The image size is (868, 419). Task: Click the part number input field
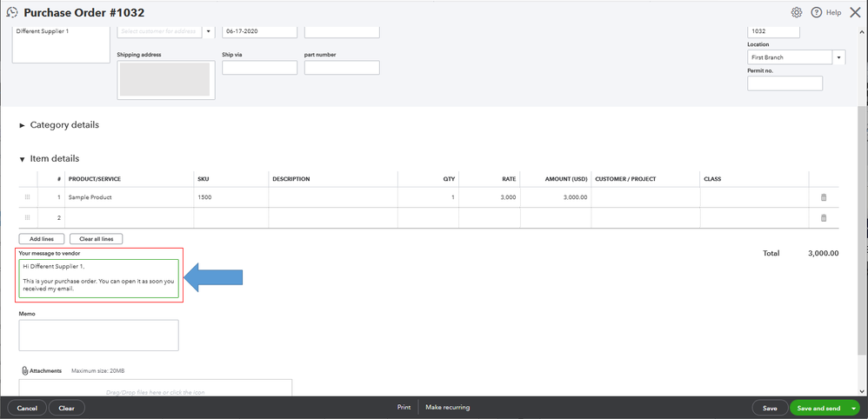342,68
